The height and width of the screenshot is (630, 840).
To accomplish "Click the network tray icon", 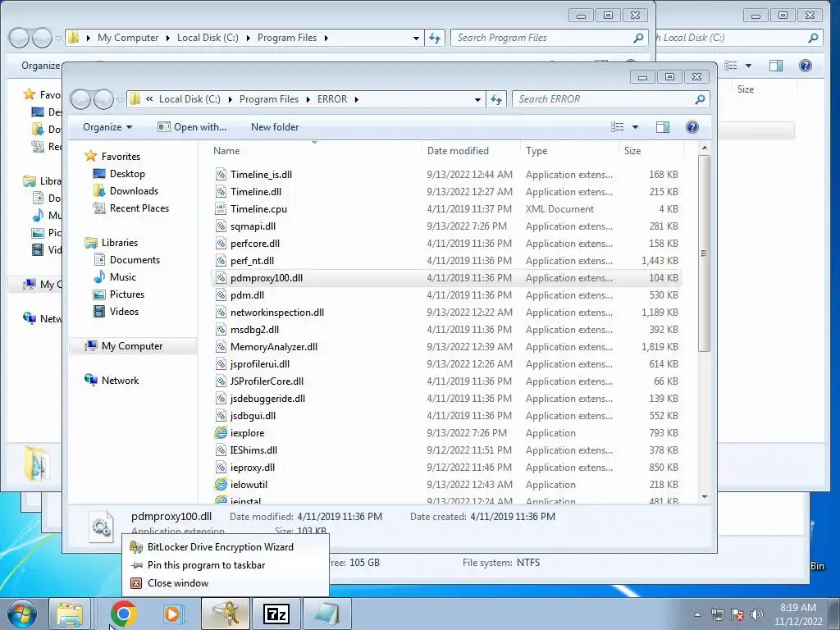I will click(717, 614).
